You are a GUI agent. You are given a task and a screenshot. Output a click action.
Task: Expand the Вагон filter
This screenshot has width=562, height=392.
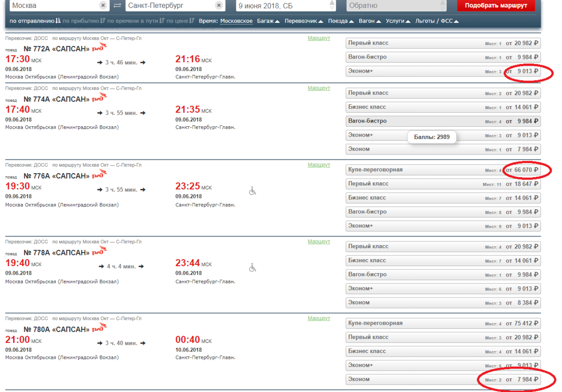(x=370, y=21)
